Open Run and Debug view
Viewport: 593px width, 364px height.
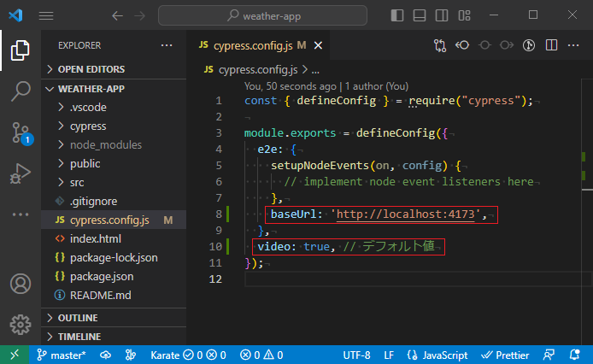20,173
